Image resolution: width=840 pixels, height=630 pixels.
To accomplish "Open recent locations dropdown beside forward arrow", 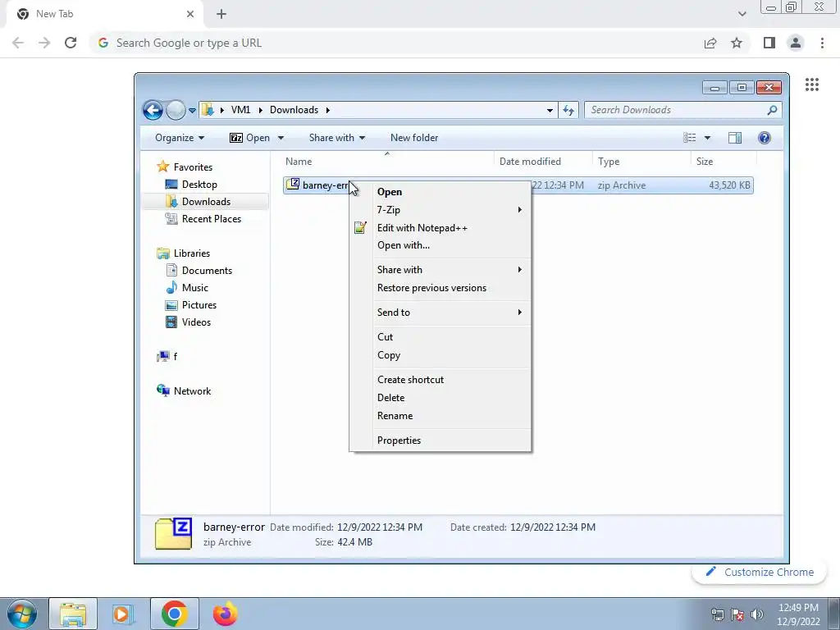I will click(x=192, y=111).
